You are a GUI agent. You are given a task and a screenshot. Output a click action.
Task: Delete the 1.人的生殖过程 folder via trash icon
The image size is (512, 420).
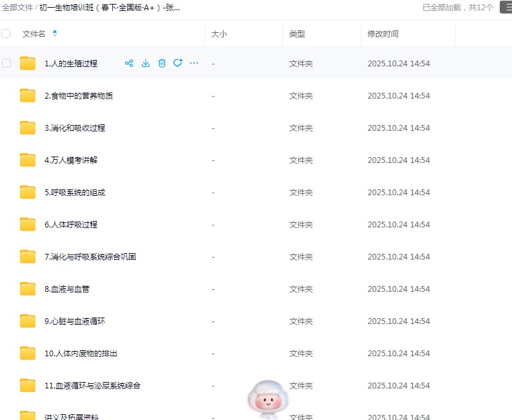coord(162,63)
